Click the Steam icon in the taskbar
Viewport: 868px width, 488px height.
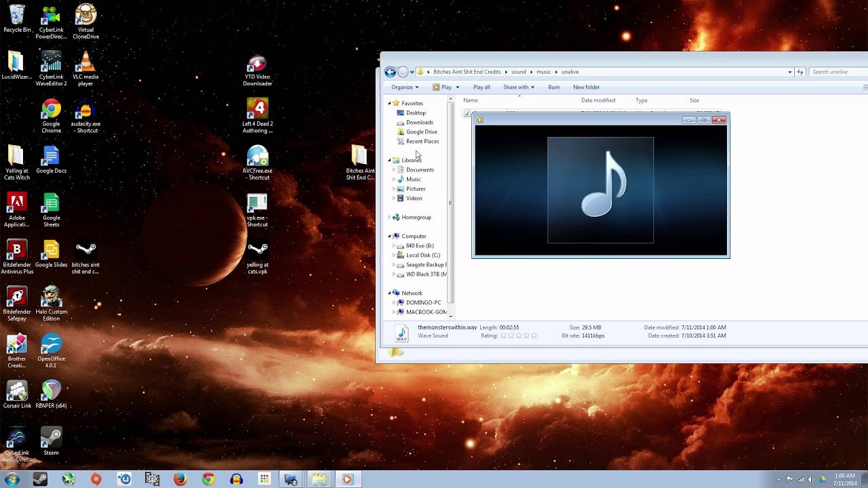[40, 479]
